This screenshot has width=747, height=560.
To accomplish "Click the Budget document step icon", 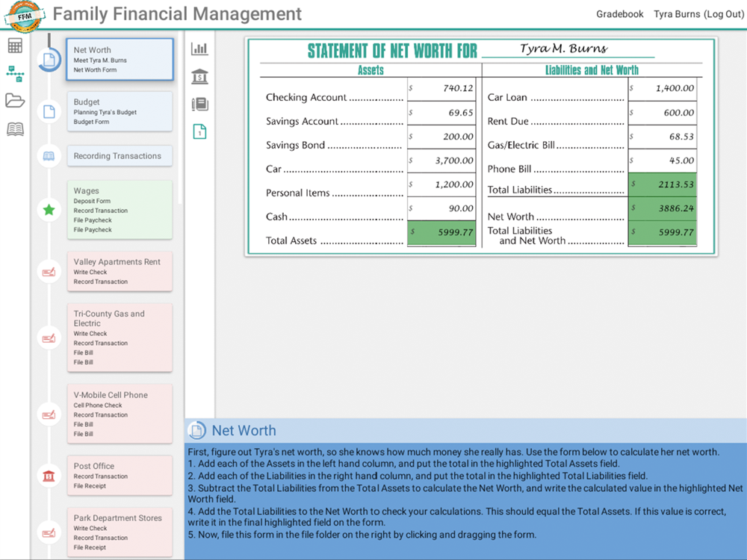I will (x=49, y=112).
